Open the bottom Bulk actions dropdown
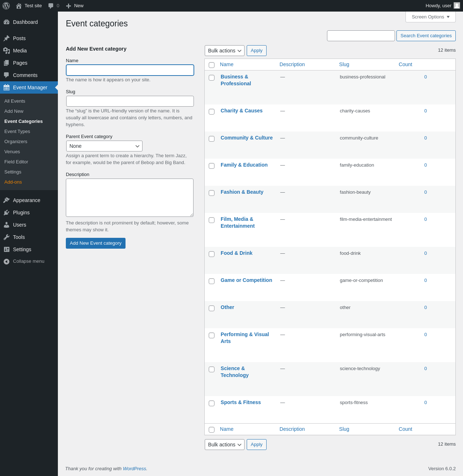The height and width of the screenshot is (476, 463). click(225, 445)
